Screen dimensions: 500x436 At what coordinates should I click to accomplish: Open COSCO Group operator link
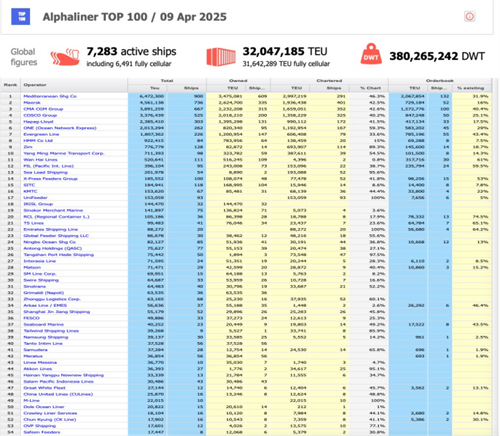(x=40, y=115)
